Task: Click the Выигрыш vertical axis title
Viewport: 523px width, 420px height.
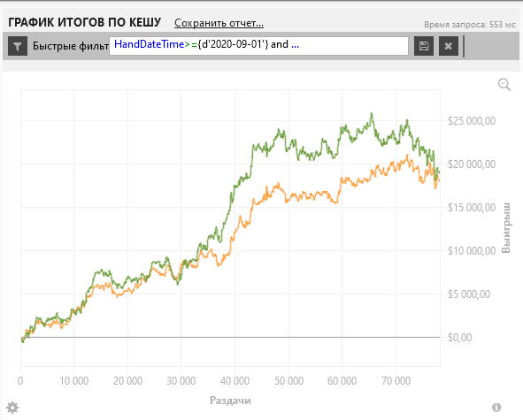Action: click(505, 227)
